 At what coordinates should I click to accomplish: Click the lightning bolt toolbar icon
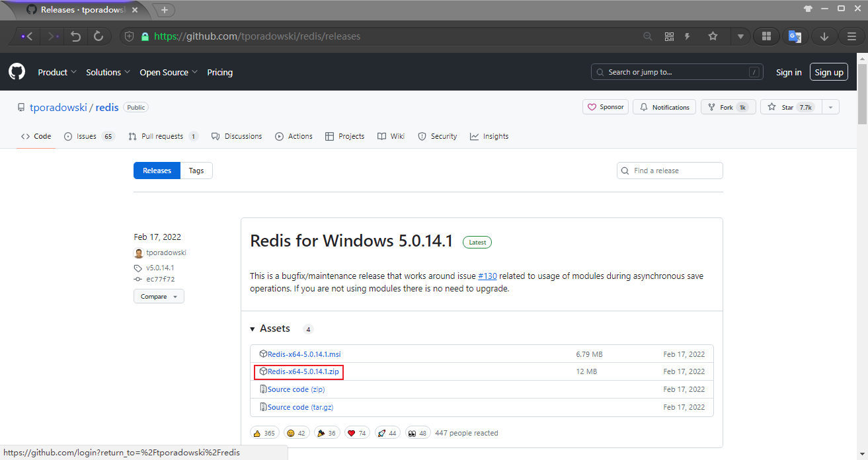coord(688,36)
